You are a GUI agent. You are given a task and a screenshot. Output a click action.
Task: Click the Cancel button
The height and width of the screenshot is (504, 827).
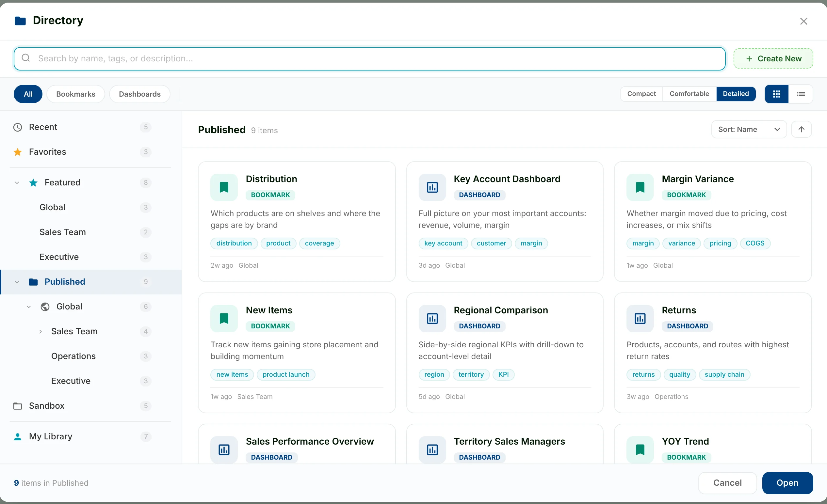coord(727,483)
